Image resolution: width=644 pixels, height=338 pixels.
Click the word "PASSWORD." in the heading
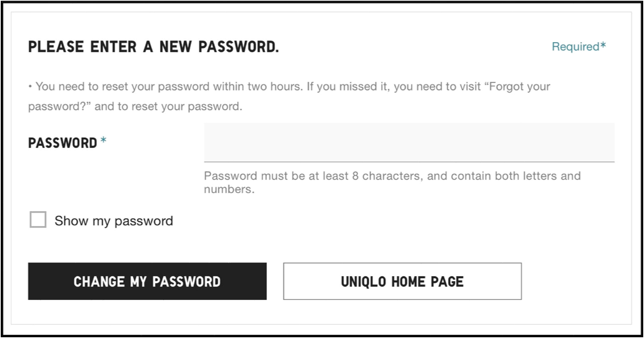[238, 47]
